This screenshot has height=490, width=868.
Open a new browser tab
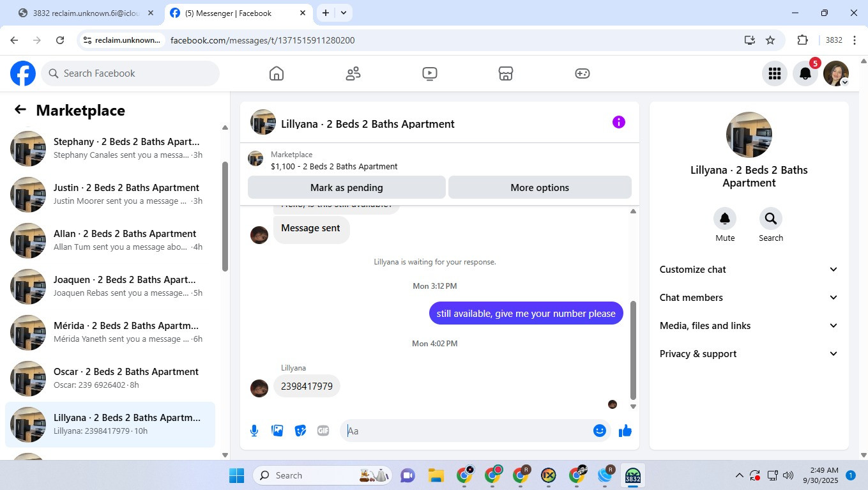click(x=326, y=13)
